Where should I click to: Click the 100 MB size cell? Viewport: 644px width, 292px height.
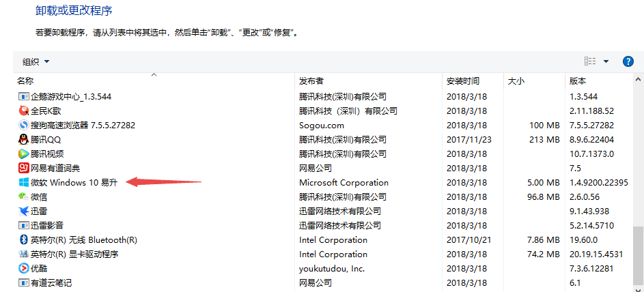click(544, 125)
